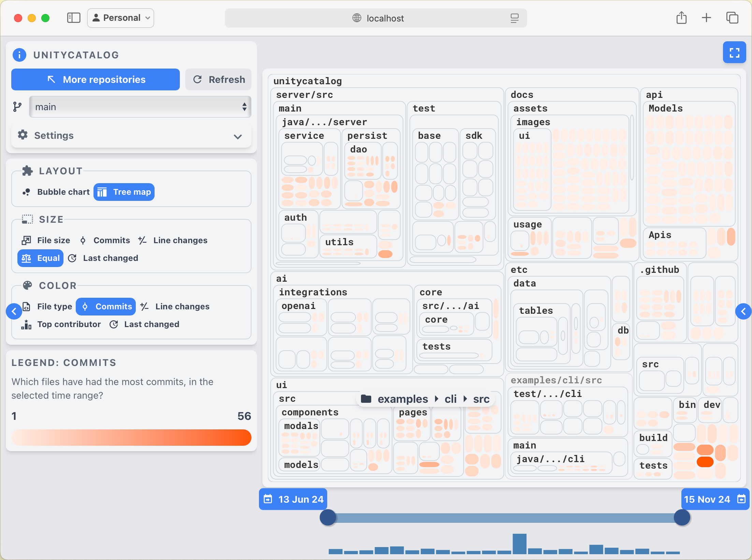Click the right time range slider handle
Image resolution: width=752 pixels, height=560 pixels.
682,518
